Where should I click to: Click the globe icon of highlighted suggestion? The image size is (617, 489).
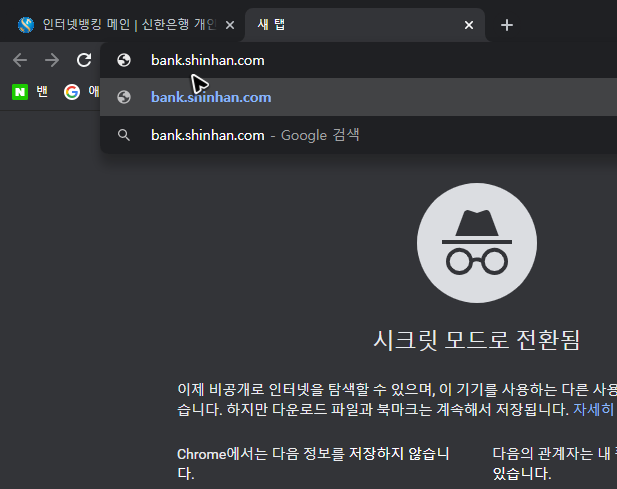[124, 97]
